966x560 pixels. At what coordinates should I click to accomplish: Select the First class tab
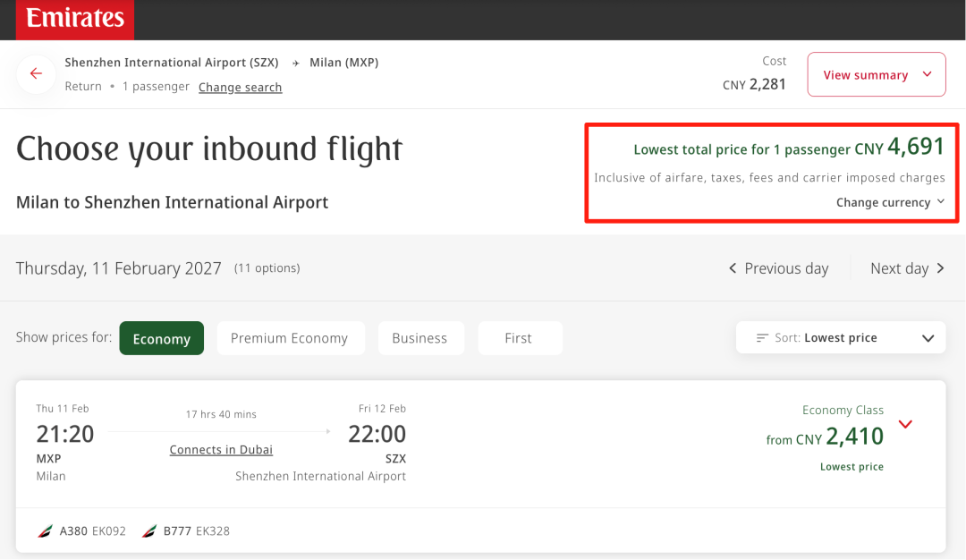519,338
